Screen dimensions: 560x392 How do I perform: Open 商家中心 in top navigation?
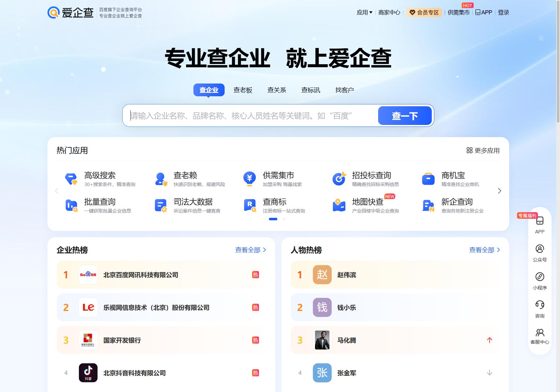pyautogui.click(x=389, y=12)
